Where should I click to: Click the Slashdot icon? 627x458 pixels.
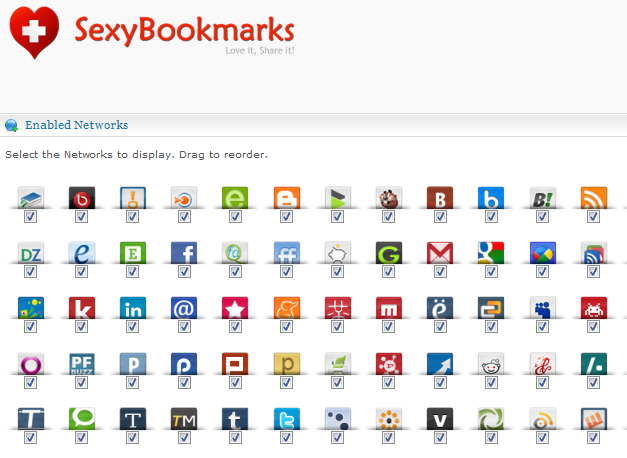593,364
